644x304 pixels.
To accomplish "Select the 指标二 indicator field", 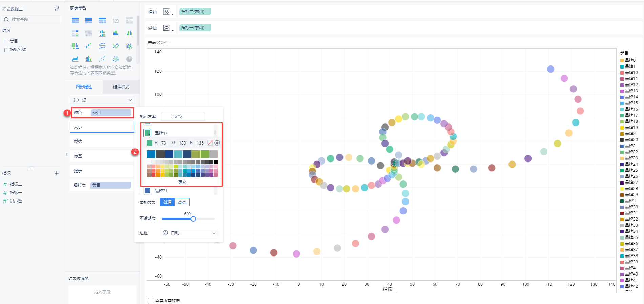I will point(16,184).
